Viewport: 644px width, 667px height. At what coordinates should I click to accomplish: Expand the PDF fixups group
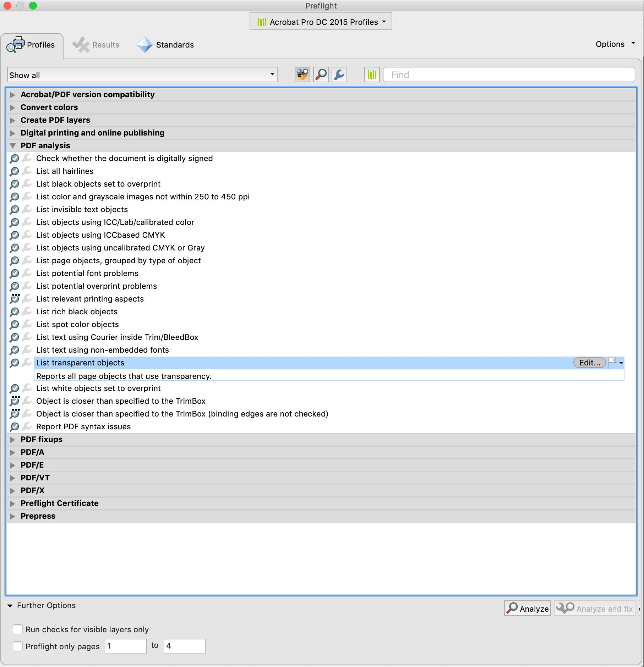pyautogui.click(x=13, y=440)
